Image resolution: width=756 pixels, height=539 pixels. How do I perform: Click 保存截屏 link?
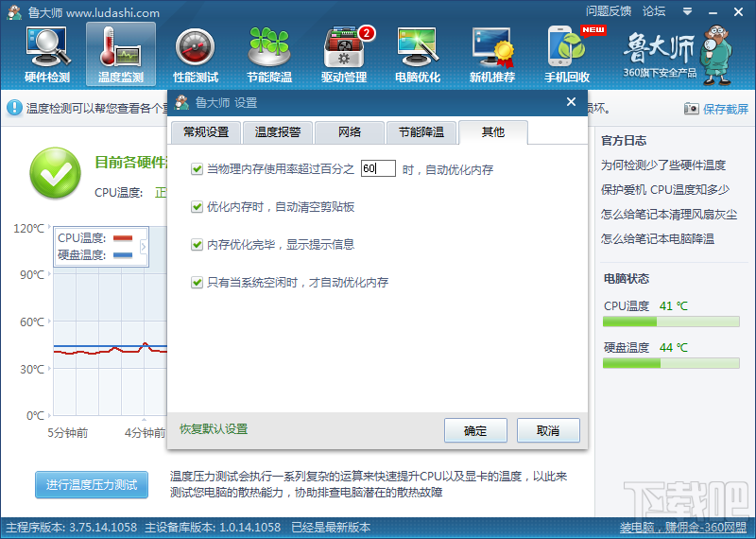726,109
